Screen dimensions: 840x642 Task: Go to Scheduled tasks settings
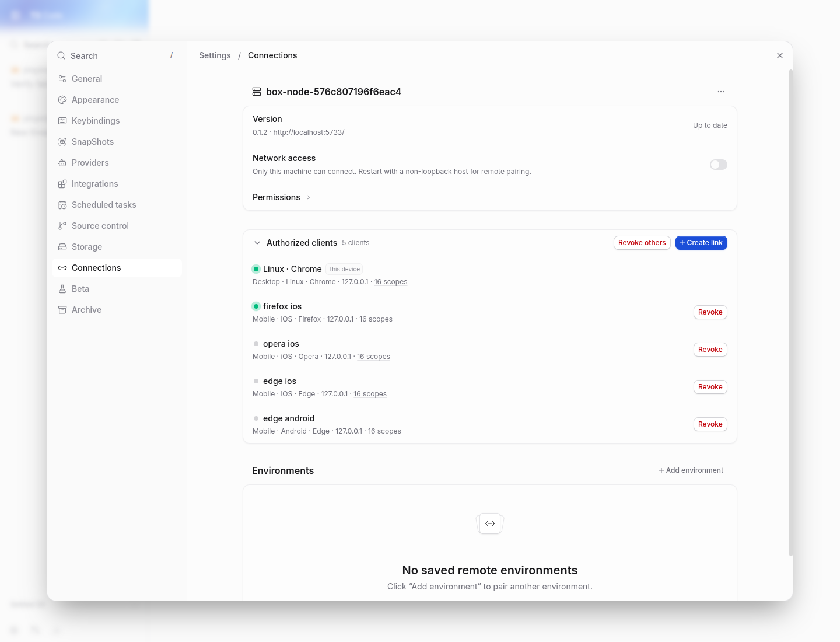(117, 205)
